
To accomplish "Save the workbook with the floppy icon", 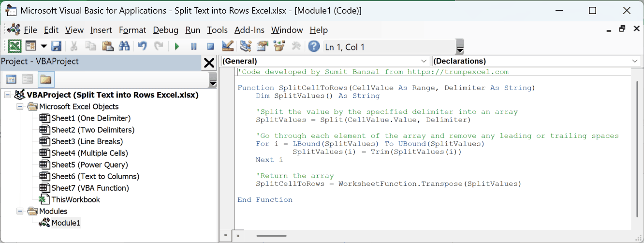I will 56,46.
